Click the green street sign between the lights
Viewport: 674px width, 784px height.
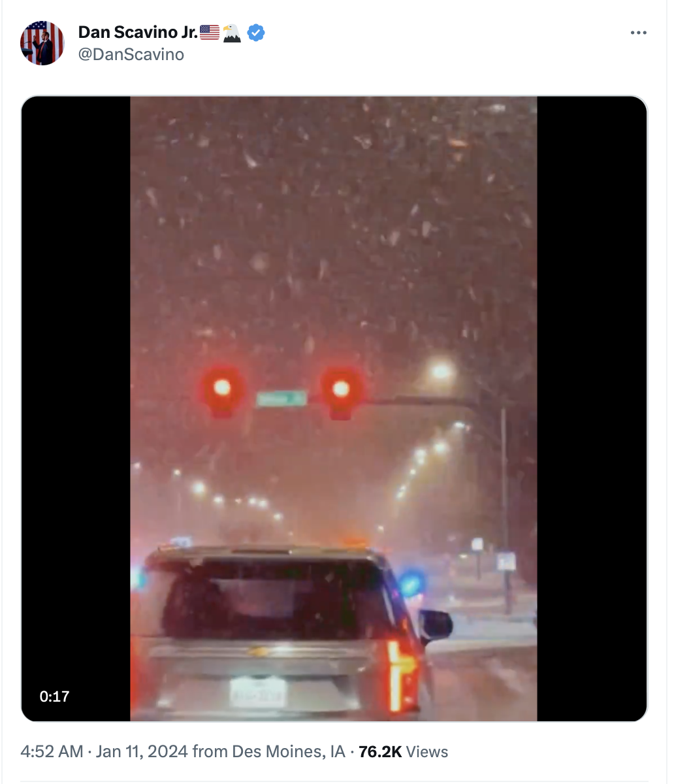click(281, 399)
